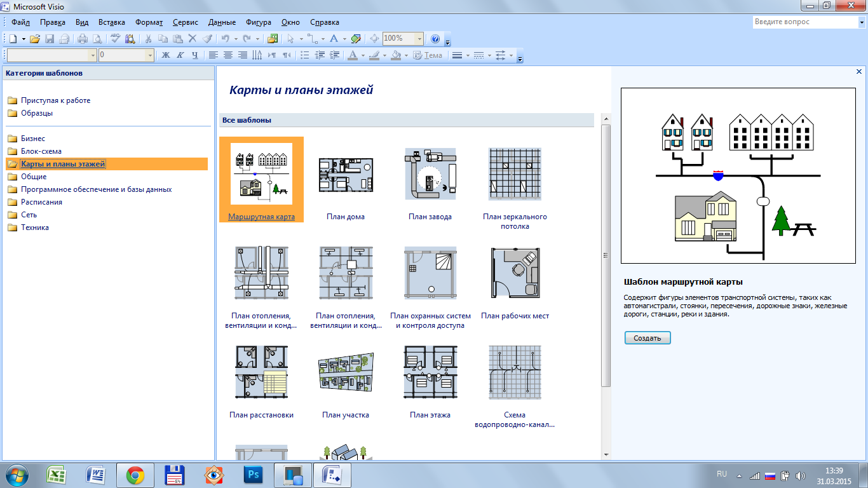Screen dimensions: 868x488
Task: Click the Help question mark icon
Action: (x=435, y=39)
